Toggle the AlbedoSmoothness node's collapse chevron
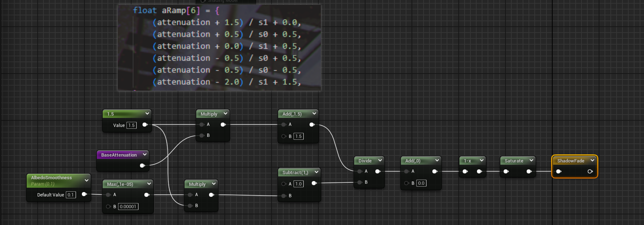The height and width of the screenshot is (225, 644). coord(87,180)
